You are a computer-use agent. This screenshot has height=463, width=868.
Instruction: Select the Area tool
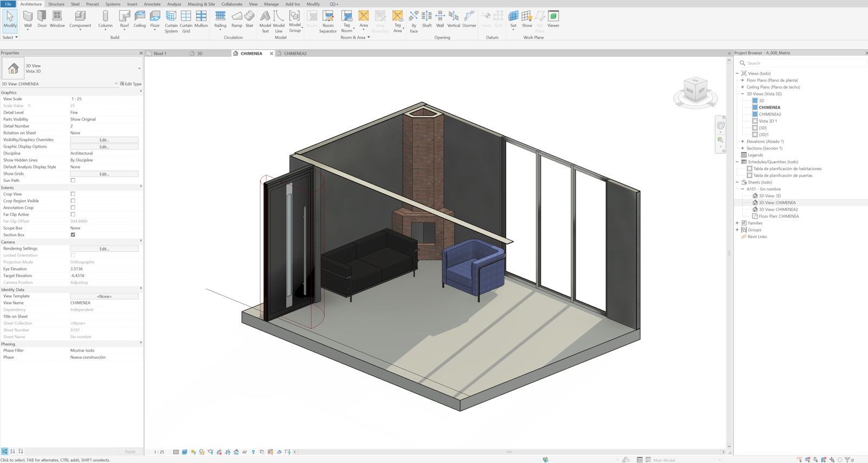point(363,20)
